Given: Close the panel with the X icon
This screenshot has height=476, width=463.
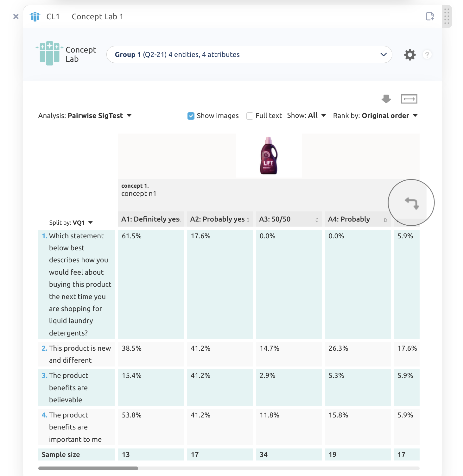Looking at the screenshot, I should click(x=16, y=16).
